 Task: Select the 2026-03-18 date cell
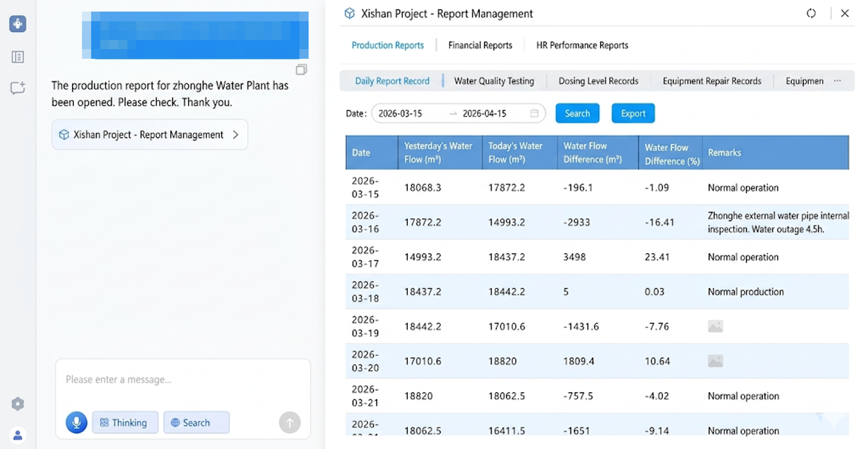[x=366, y=291]
